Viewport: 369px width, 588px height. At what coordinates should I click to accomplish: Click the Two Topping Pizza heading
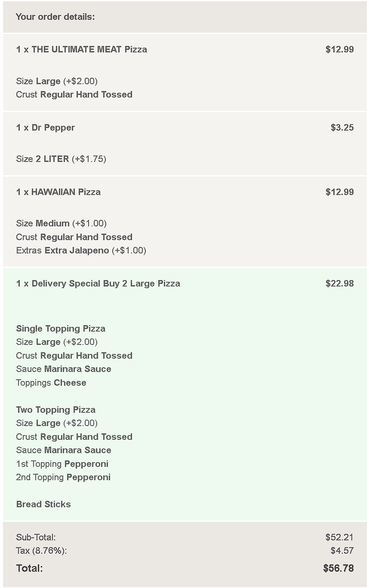click(55, 410)
